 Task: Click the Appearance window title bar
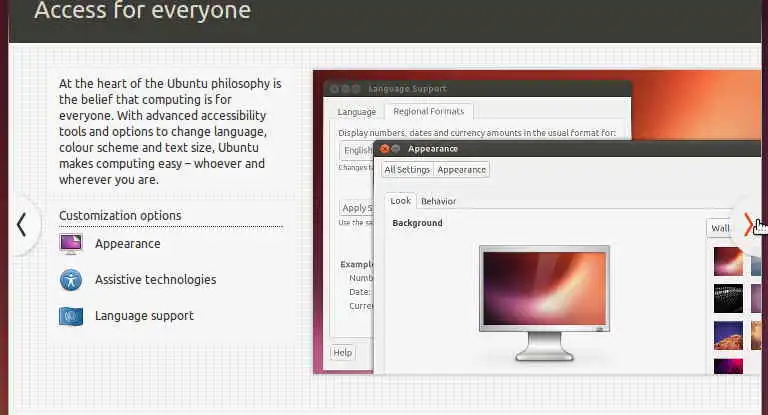pos(567,148)
